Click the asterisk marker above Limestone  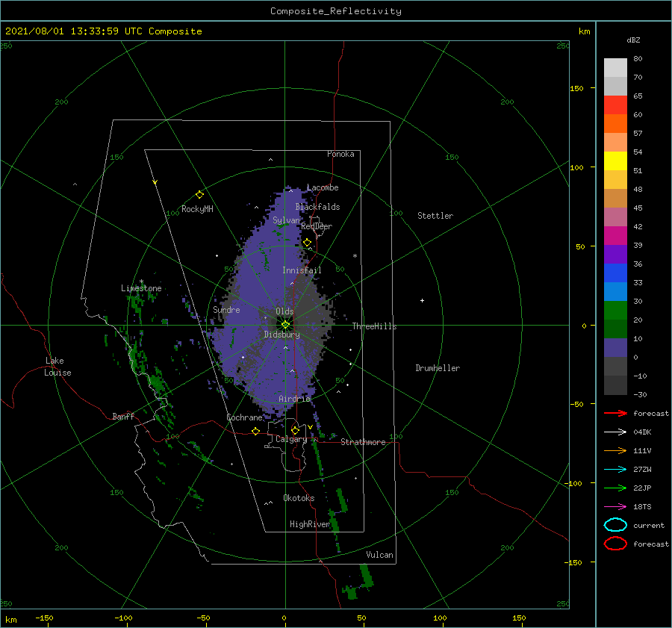[141, 282]
